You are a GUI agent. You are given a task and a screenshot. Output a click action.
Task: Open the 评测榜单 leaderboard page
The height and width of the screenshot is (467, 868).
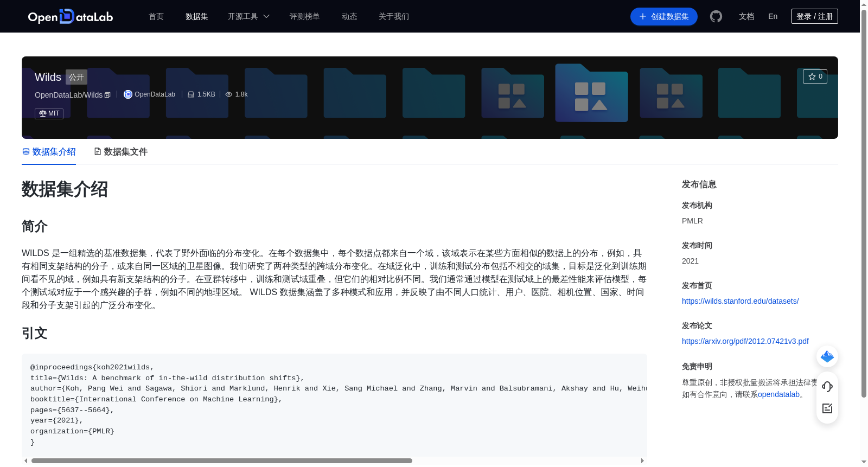click(305, 17)
